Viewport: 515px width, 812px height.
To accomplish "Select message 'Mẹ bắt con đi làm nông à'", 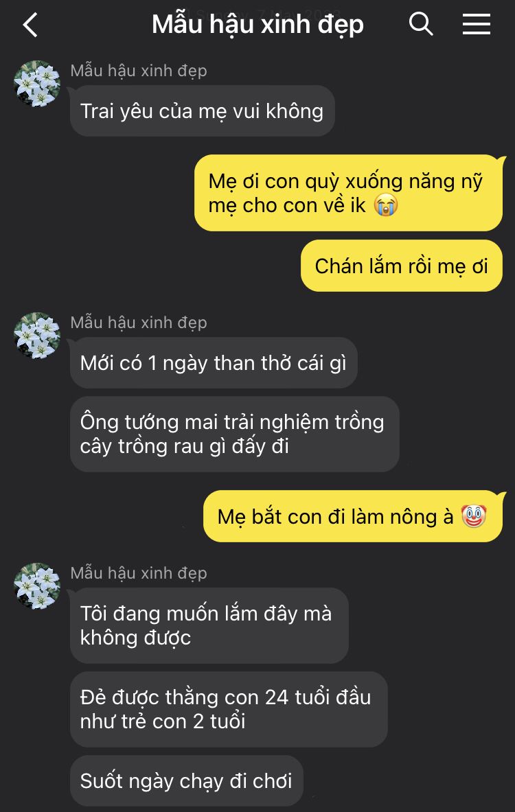I will coord(353,516).
